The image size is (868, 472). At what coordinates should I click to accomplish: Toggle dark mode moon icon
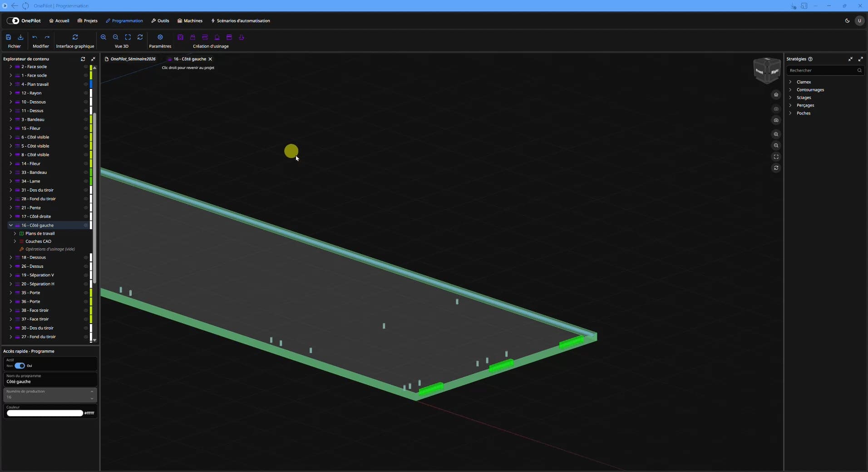click(x=847, y=21)
